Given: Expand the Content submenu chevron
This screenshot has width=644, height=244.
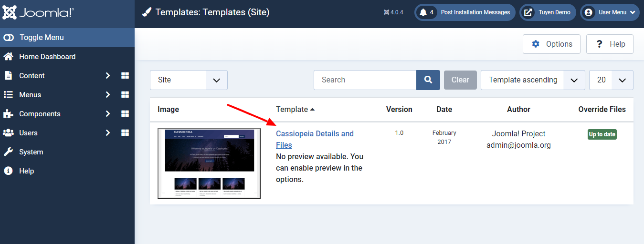Looking at the screenshot, I should point(108,75).
